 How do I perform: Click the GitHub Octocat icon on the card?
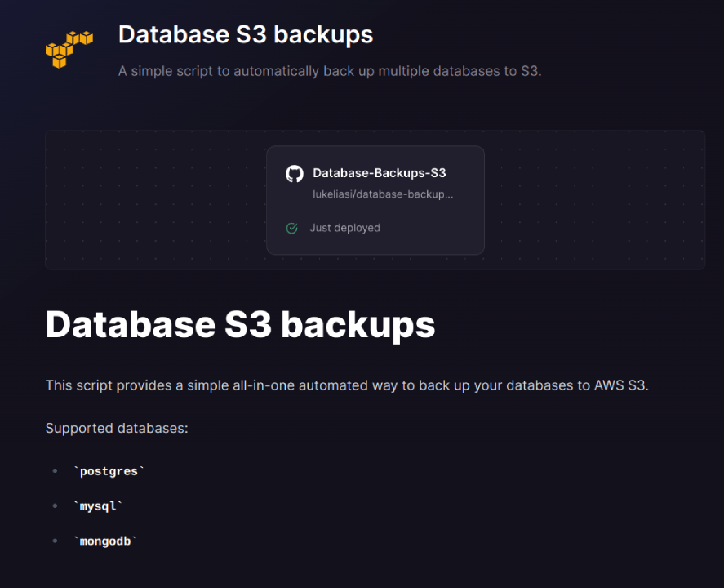point(295,173)
